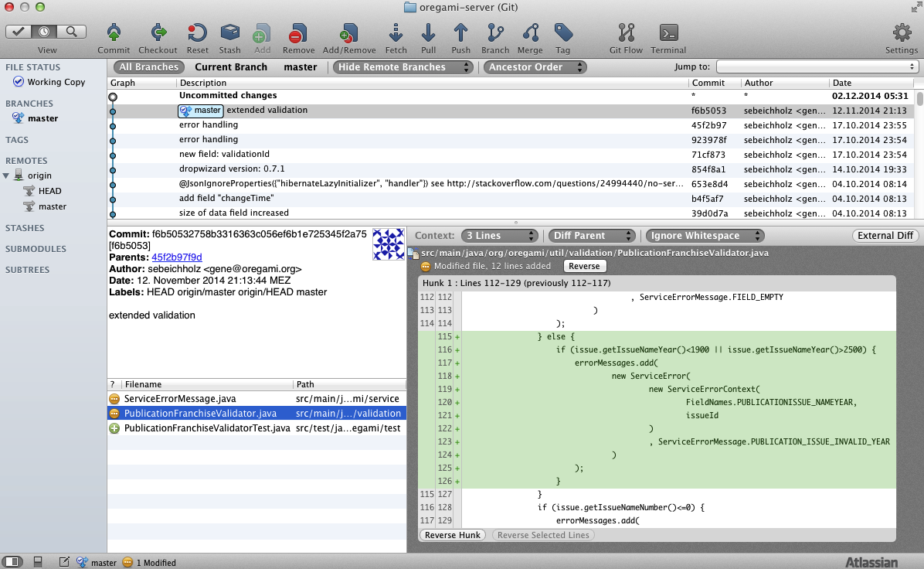Viewport: 924px width, 569px height.
Task: Open the Settings gear icon
Action: (902, 33)
